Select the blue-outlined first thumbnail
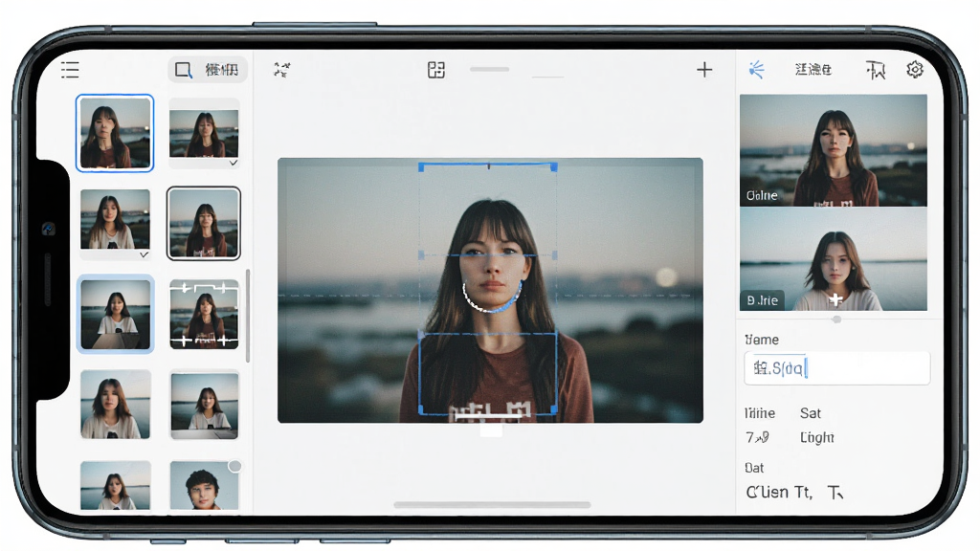Image resolution: width=980 pixels, height=551 pixels. [x=115, y=133]
